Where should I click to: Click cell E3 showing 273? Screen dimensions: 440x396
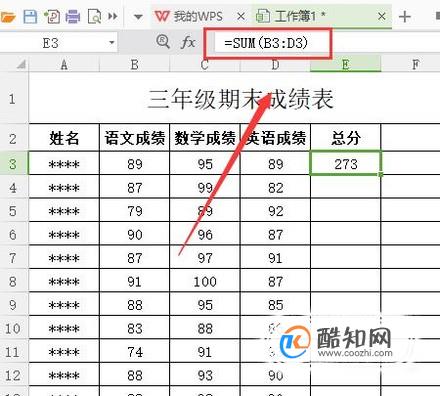pyautogui.click(x=346, y=163)
